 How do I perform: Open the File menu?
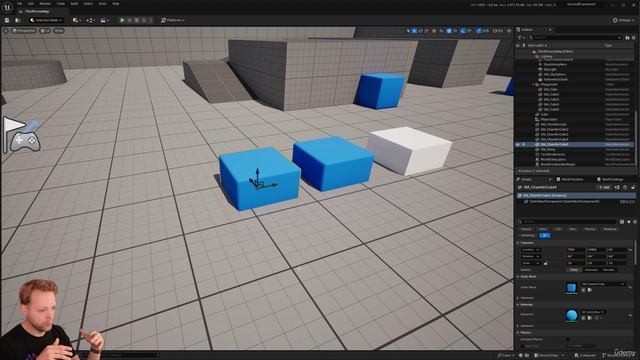coord(20,4)
